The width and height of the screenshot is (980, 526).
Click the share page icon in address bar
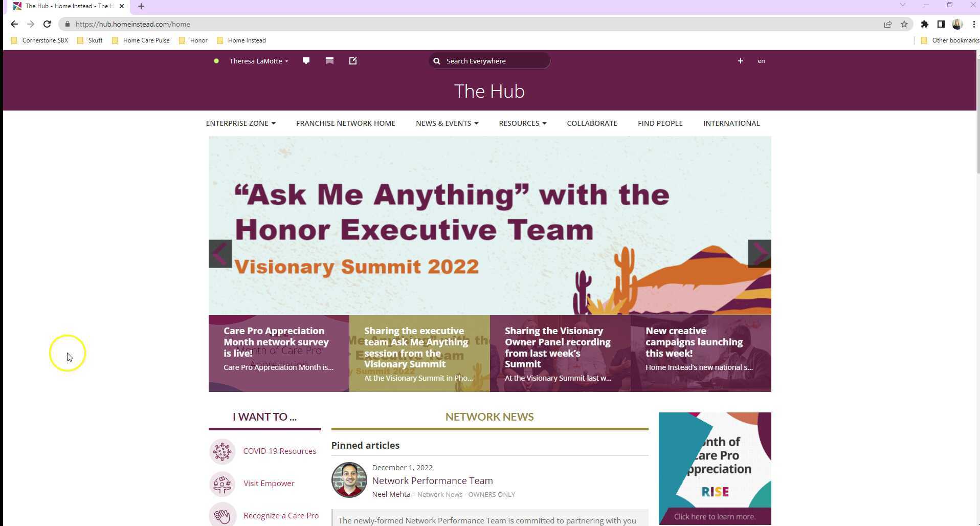888,24
